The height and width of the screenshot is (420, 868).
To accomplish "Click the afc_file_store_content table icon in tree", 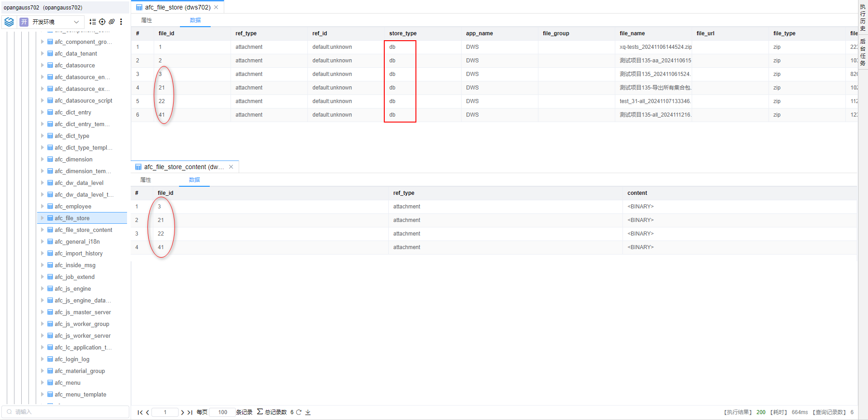I will (x=50, y=230).
